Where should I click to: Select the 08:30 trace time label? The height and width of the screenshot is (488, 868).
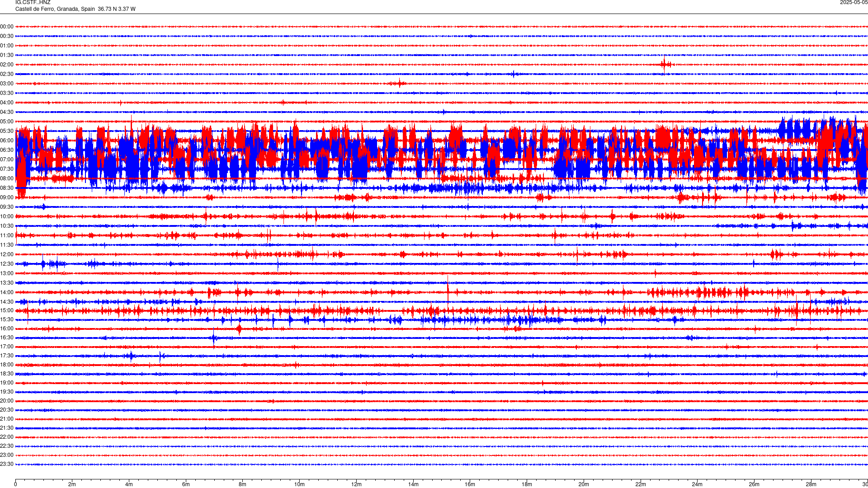7,188
